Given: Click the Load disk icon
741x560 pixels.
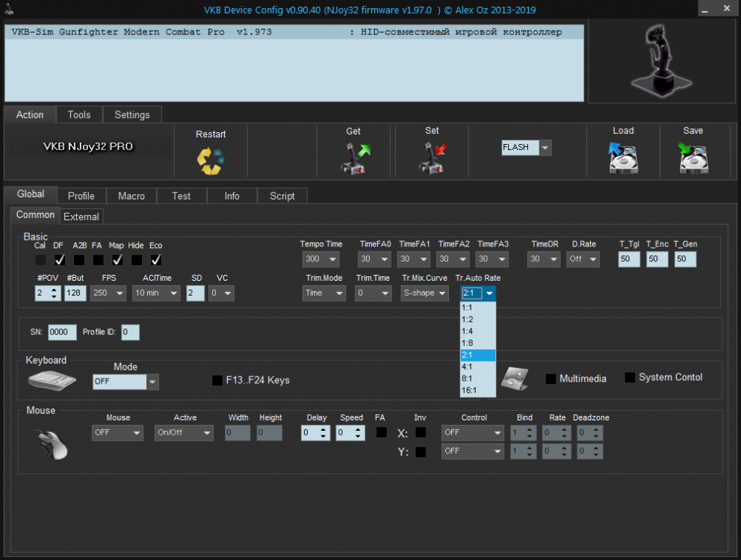Looking at the screenshot, I should 623,158.
